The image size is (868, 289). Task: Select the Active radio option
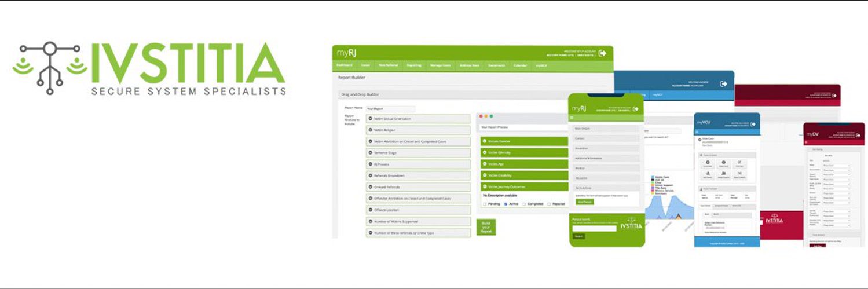point(506,204)
